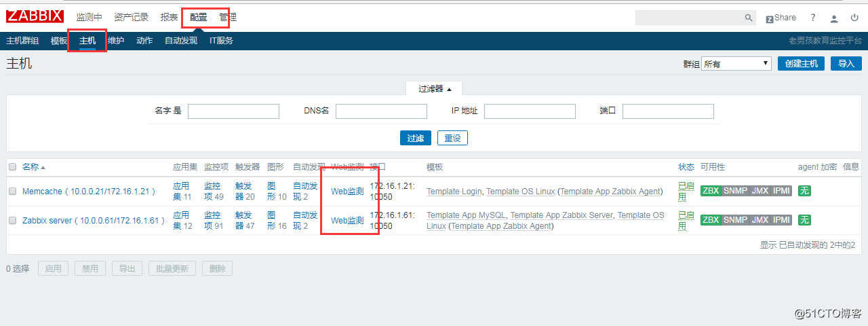Open the Template App MySQL link
The height and width of the screenshot is (326, 868).
(x=466, y=215)
